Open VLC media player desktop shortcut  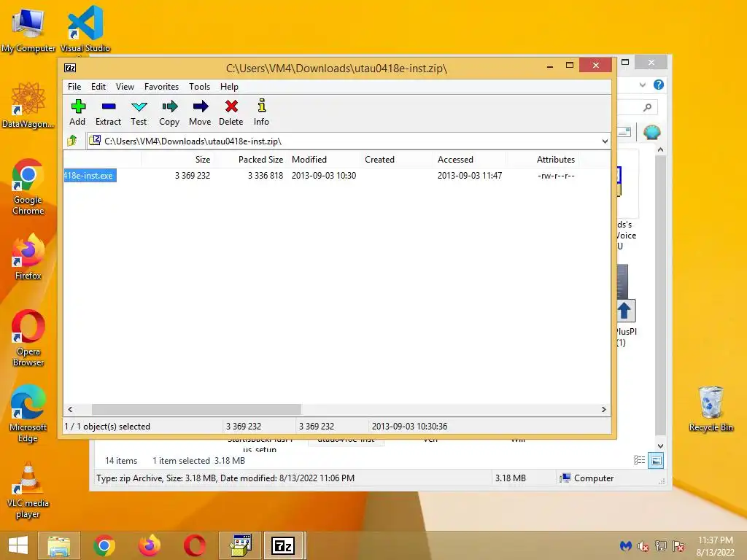28,491
